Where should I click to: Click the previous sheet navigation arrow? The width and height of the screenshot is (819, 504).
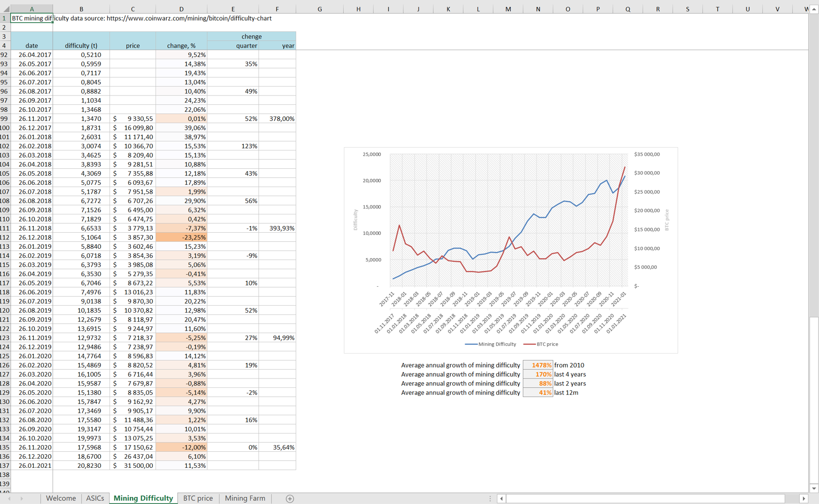pyautogui.click(x=9, y=499)
